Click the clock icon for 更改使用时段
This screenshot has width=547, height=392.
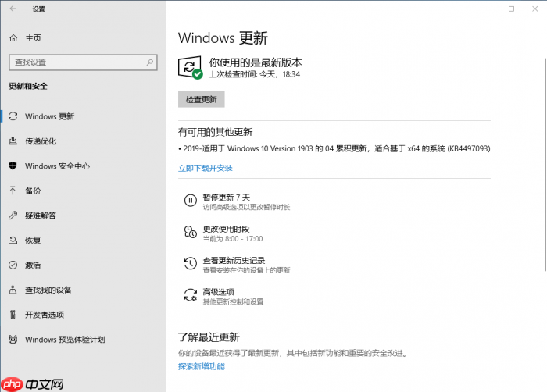coord(191,232)
